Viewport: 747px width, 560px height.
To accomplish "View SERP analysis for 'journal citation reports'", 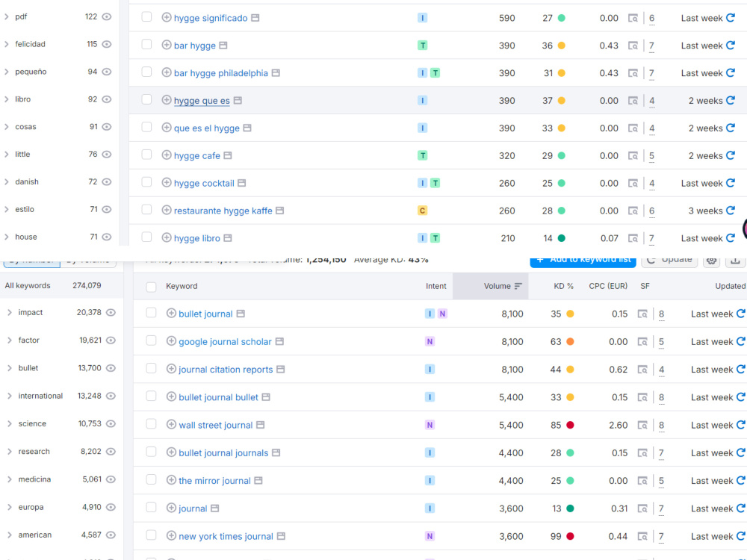I will 642,370.
